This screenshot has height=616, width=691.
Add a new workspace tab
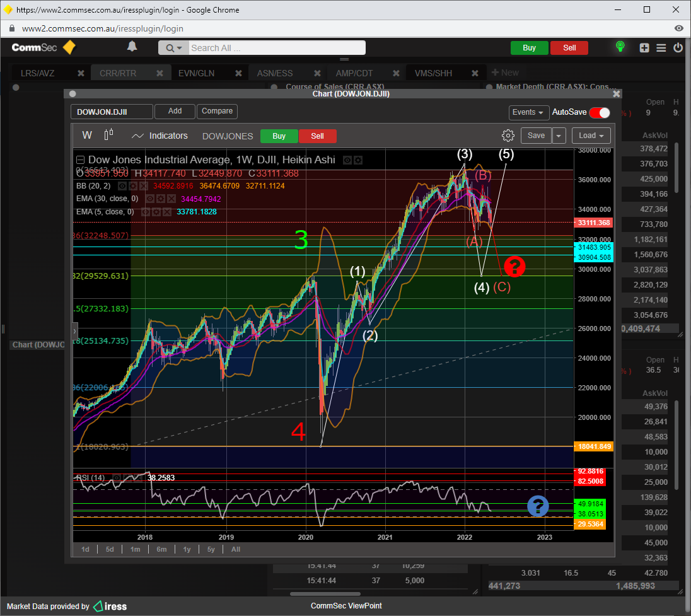point(505,73)
